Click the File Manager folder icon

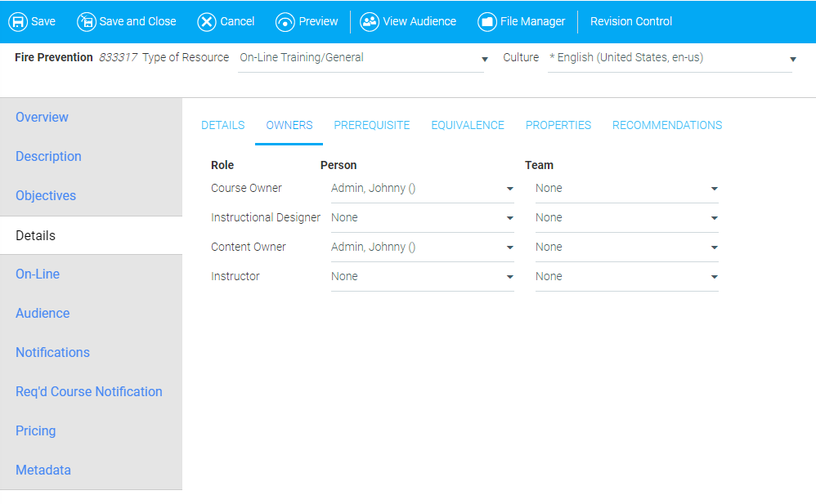click(x=487, y=22)
